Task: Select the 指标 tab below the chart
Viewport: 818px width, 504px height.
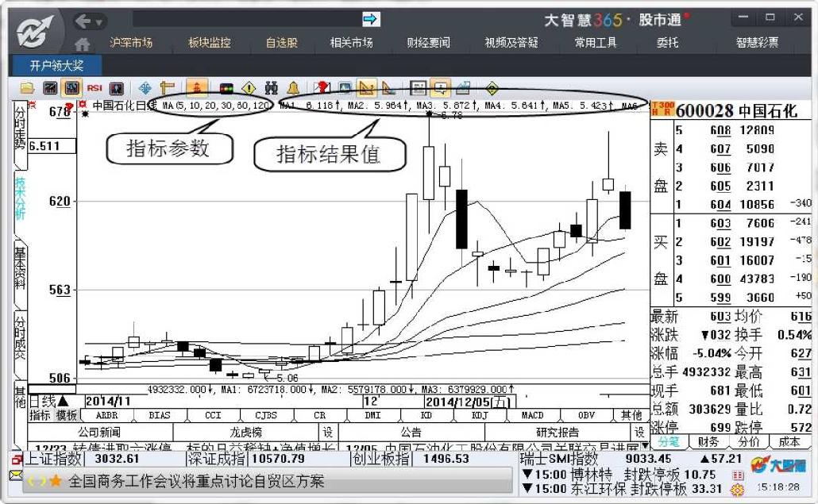Action: click(x=39, y=415)
